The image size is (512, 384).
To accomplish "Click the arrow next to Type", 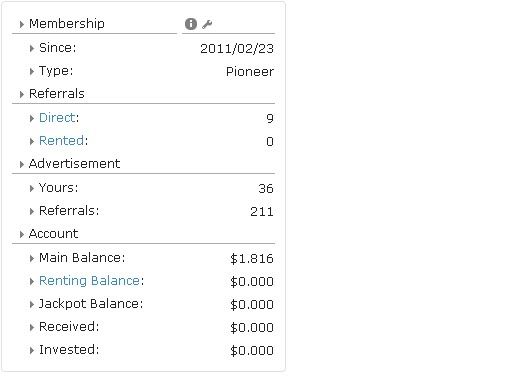I will (x=32, y=71).
